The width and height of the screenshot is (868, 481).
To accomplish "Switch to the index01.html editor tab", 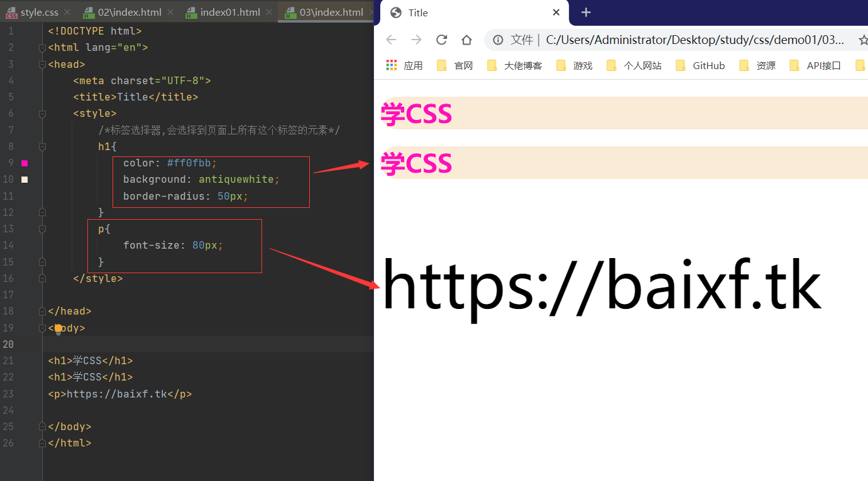I will point(230,13).
